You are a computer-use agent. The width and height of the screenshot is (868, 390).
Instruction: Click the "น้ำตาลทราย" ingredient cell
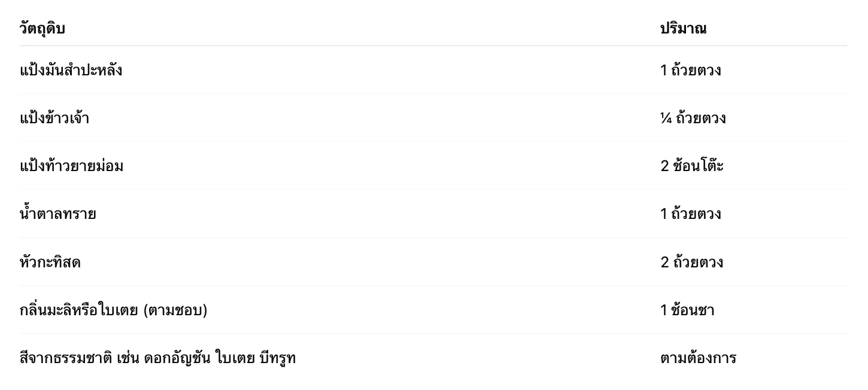(57, 214)
